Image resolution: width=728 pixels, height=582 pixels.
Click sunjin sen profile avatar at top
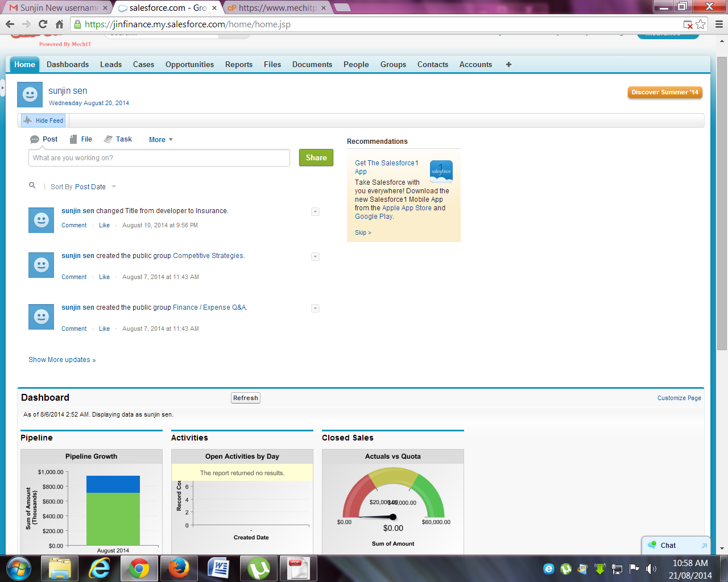tap(30, 95)
